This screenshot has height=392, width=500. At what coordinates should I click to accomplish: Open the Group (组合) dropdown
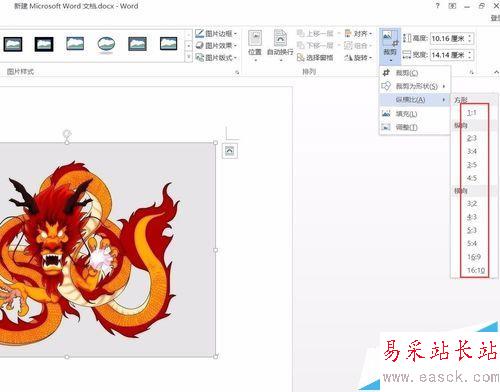358,45
